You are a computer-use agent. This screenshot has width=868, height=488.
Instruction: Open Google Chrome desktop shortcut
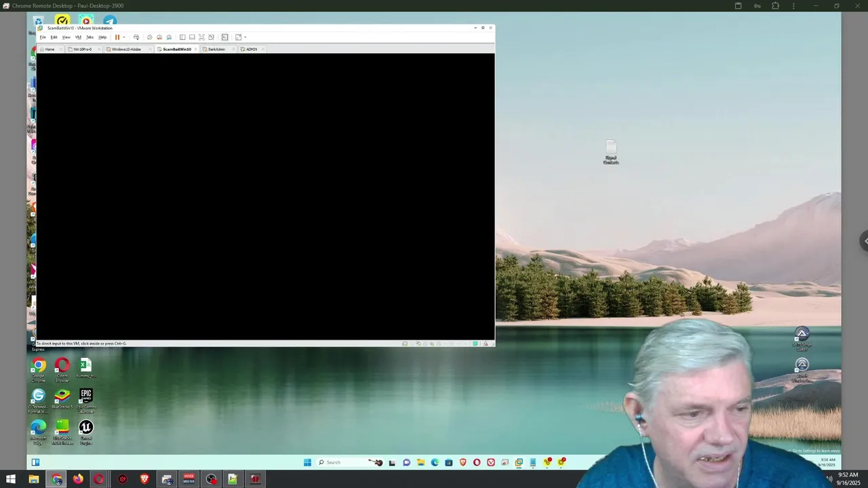pyautogui.click(x=39, y=369)
